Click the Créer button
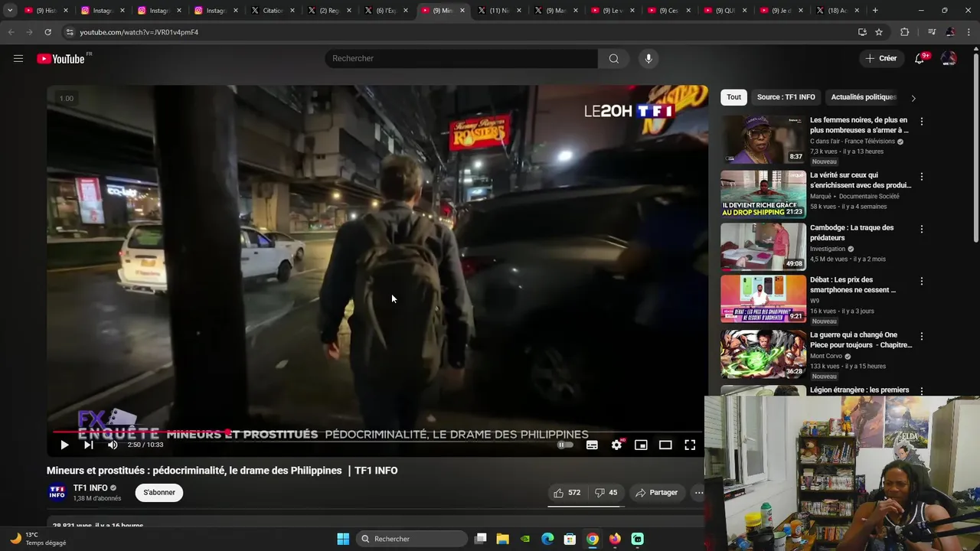 click(881, 58)
